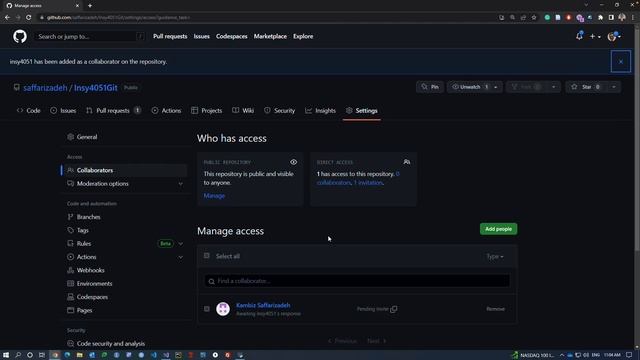Open the Insy4051Git repository link
This screenshot has width=640, height=360.
point(96,88)
